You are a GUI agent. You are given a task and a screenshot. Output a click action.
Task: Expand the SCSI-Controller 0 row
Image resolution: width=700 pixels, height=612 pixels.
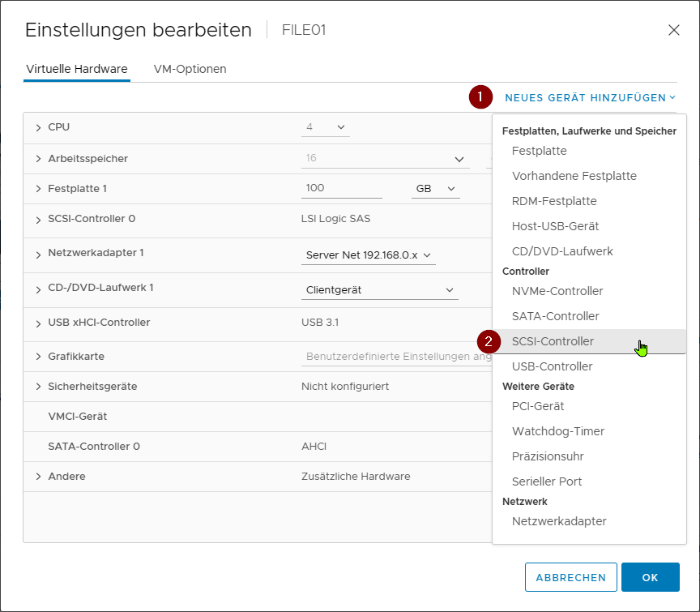coord(38,219)
